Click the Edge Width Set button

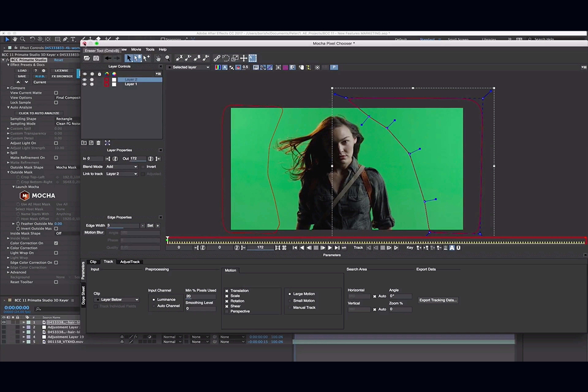click(150, 225)
